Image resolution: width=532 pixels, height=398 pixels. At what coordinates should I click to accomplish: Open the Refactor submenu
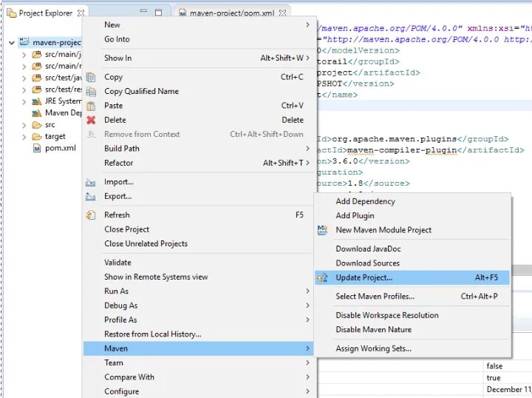coord(198,163)
